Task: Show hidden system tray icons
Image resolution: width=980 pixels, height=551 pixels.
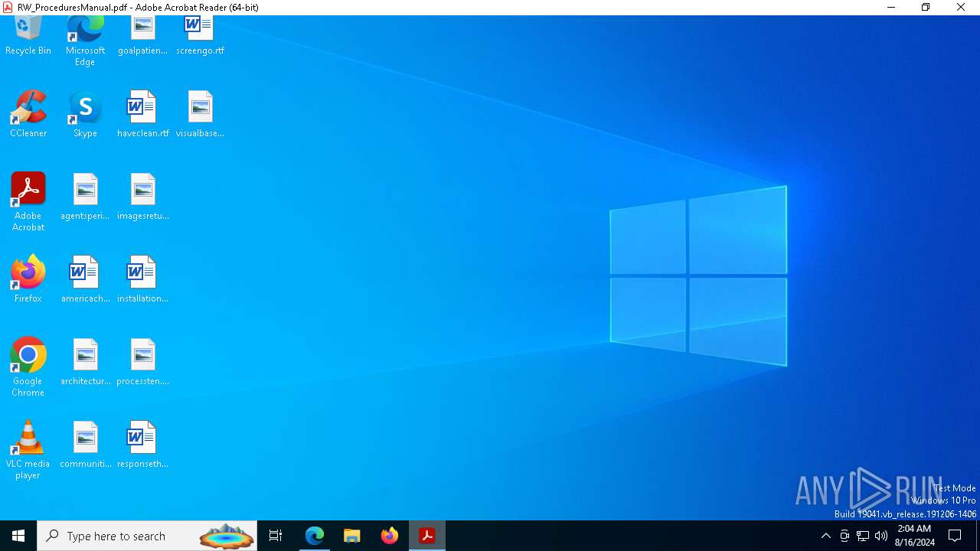Action: point(825,536)
